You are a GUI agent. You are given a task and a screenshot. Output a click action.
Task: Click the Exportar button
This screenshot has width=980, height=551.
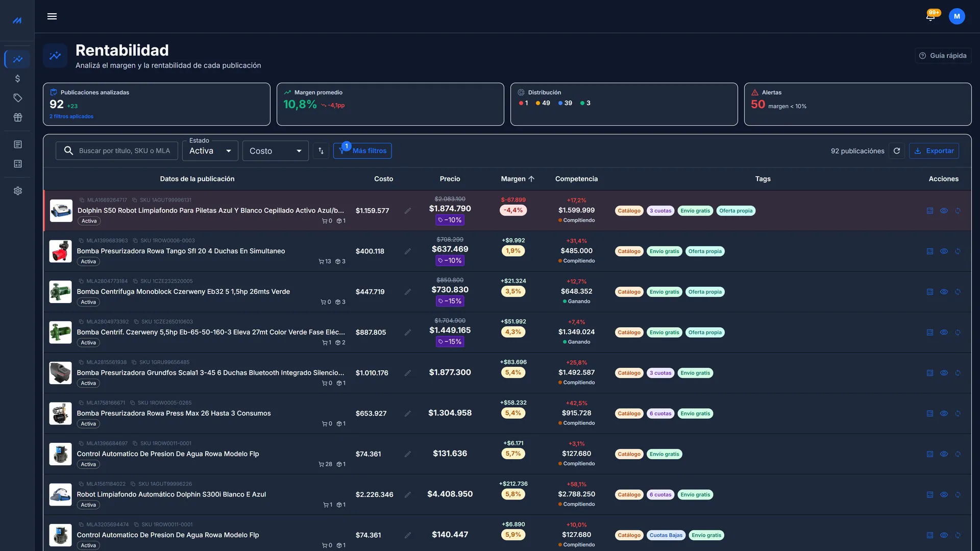[934, 151]
